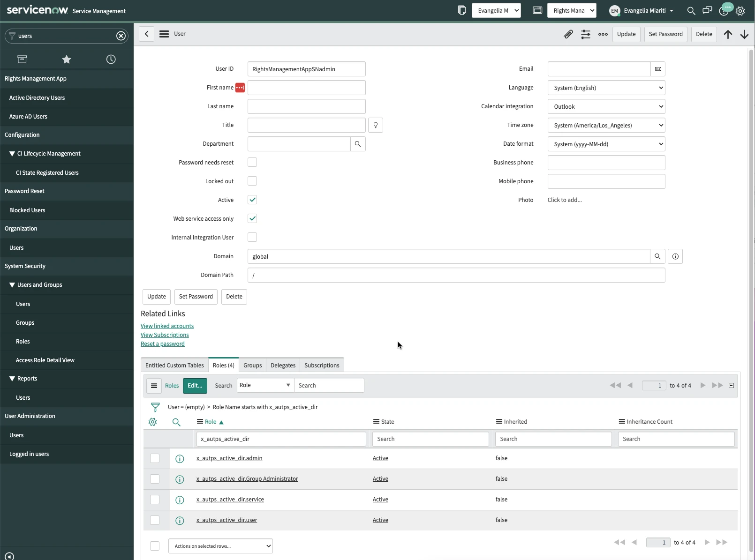The height and width of the screenshot is (560, 755).
Task: Click the email envelope icon beside Email
Action: click(658, 69)
